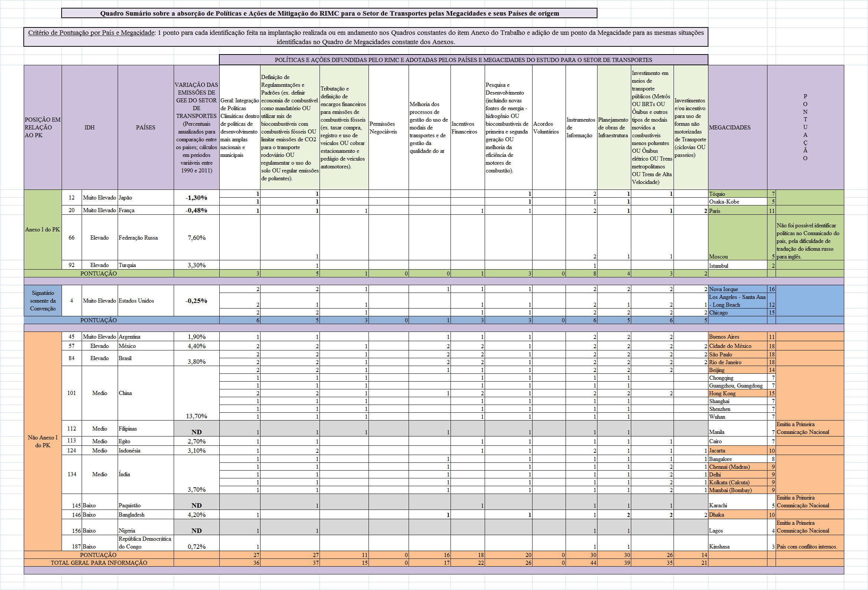Click the 'Osaka-Kobe' megacity cell
Image resolution: width=868 pixels, height=590 pixels.
[738, 201]
